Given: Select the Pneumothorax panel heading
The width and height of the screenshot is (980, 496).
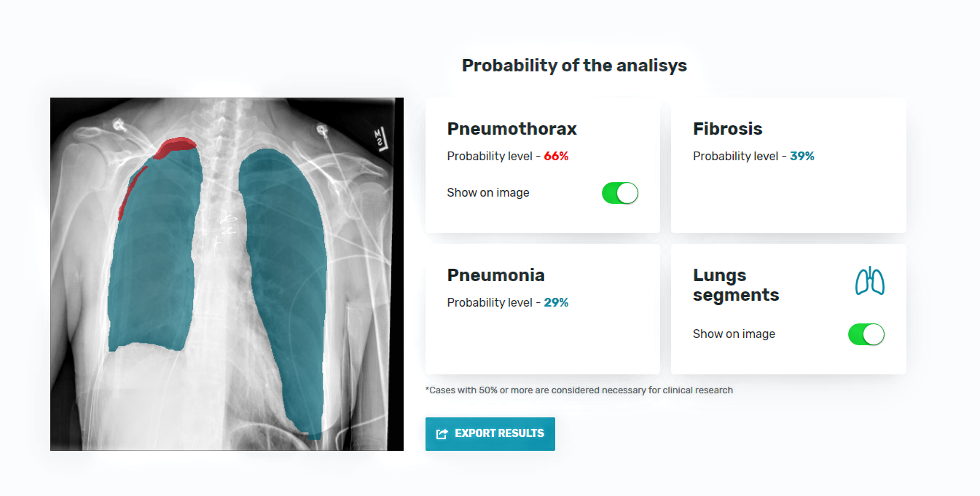Looking at the screenshot, I should 511,129.
